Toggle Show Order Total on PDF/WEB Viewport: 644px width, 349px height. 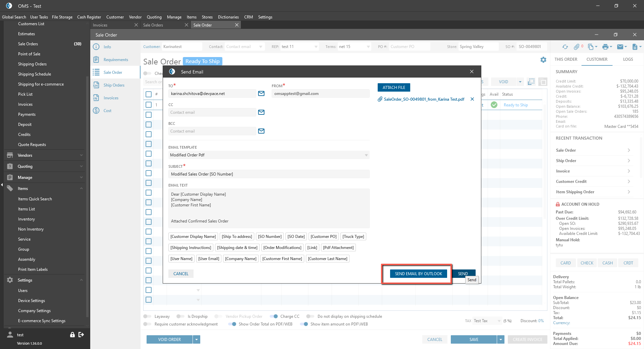232,324
